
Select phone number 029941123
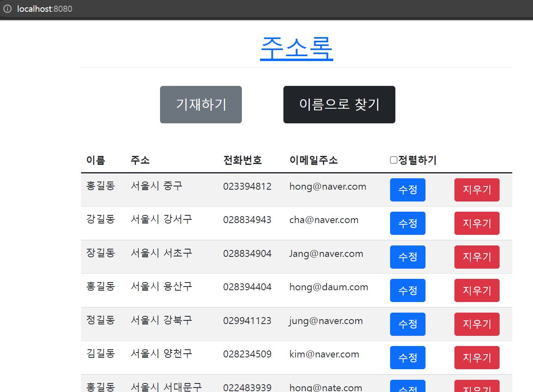[x=247, y=321]
